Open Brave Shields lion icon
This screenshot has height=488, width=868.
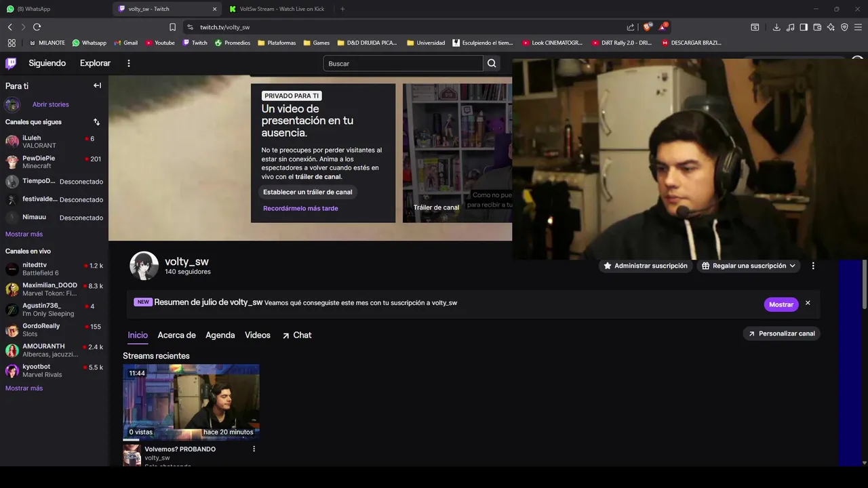[647, 27]
